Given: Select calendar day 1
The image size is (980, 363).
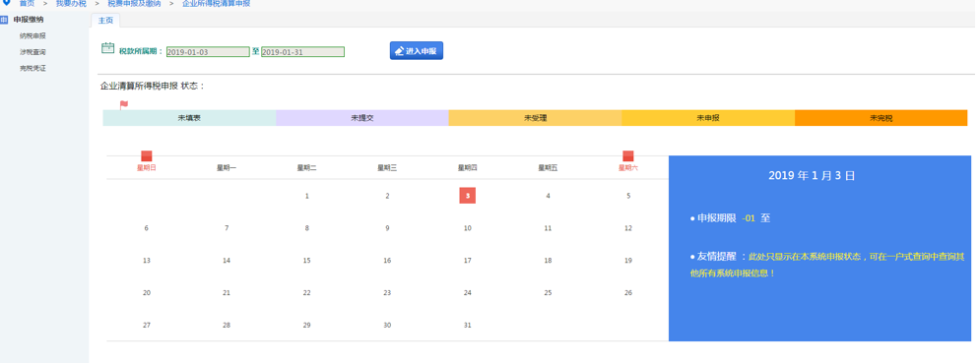Looking at the screenshot, I should 307,196.
